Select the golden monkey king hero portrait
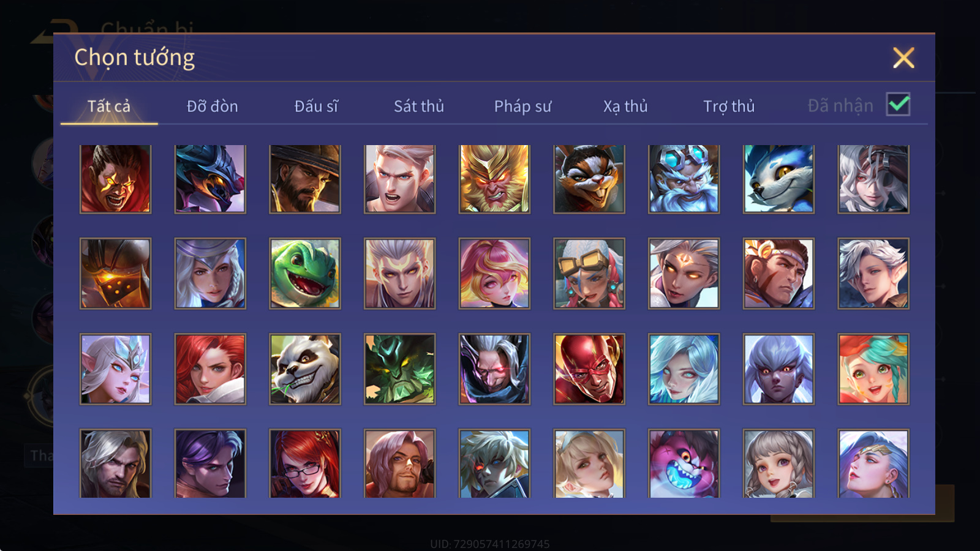 [494, 179]
